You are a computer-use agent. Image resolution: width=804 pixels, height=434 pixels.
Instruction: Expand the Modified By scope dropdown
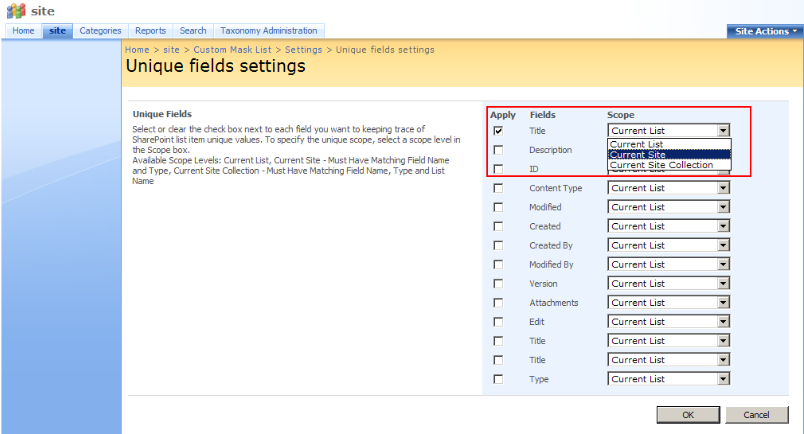(x=669, y=264)
